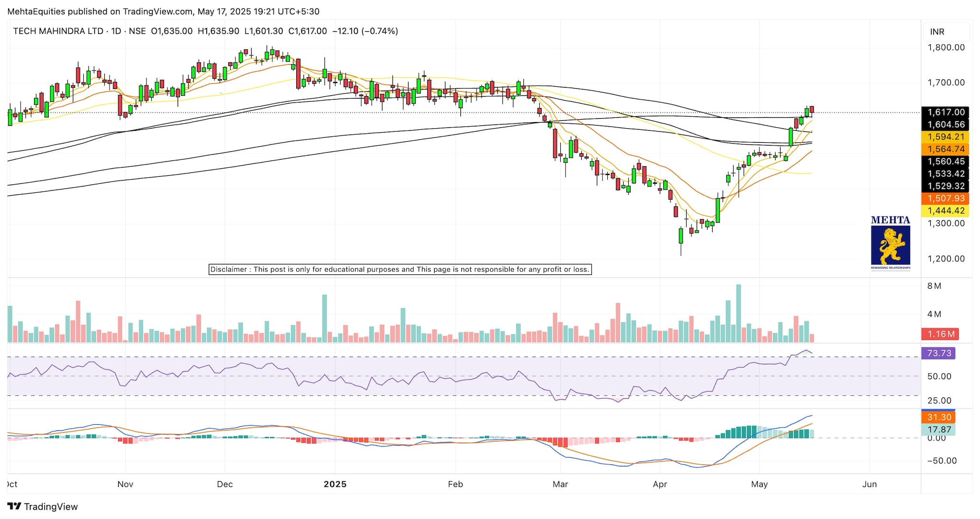
Task: Click the tallest volume bar in late April
Action: 738,314
